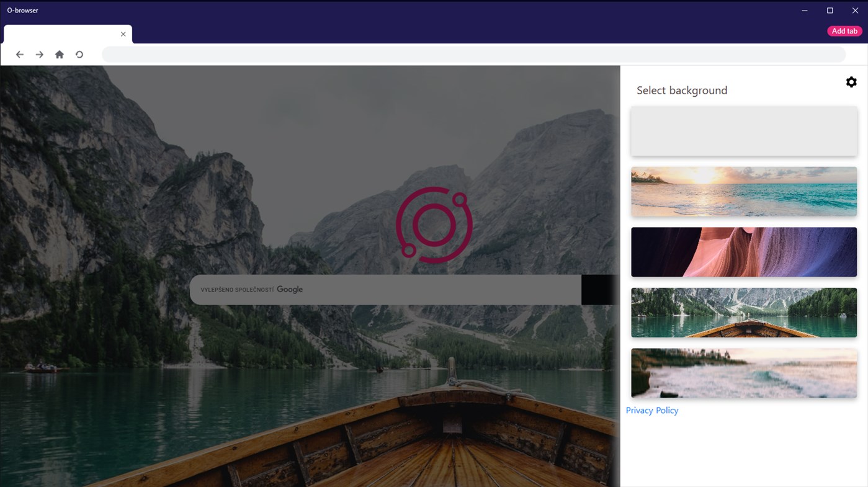Select the plain gray background option
The height and width of the screenshot is (487, 868).
[x=743, y=130]
